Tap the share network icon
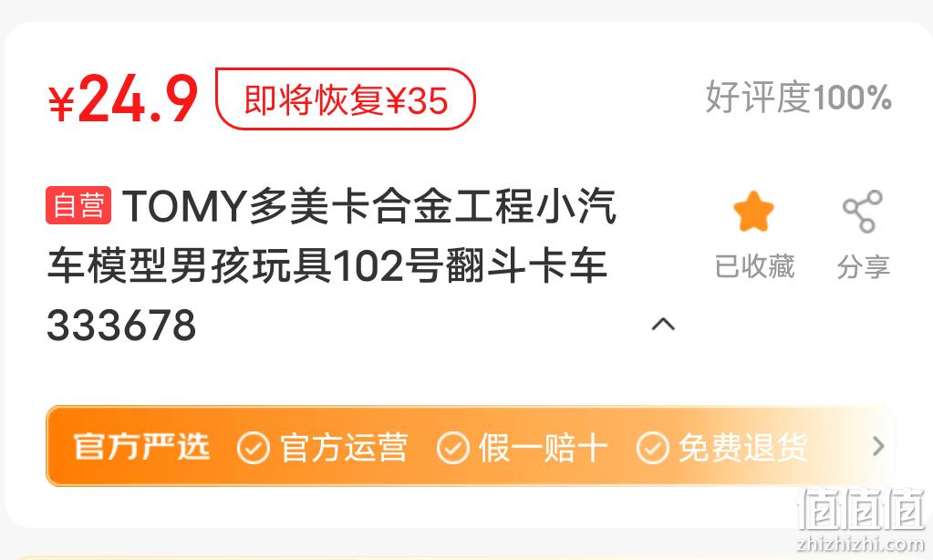Screen dimensions: 933x560 (862, 212)
